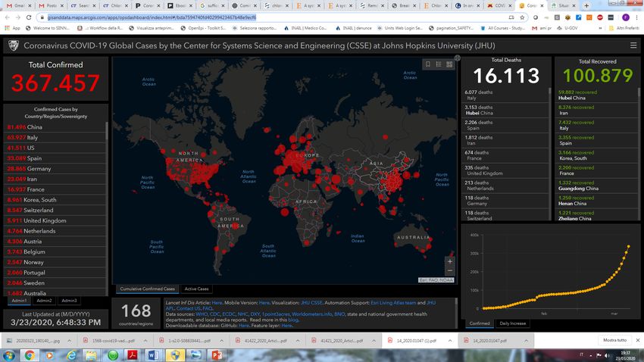Maximize the map panel via corner icon
The width and height of the screenshot is (644, 362).
(457, 58)
